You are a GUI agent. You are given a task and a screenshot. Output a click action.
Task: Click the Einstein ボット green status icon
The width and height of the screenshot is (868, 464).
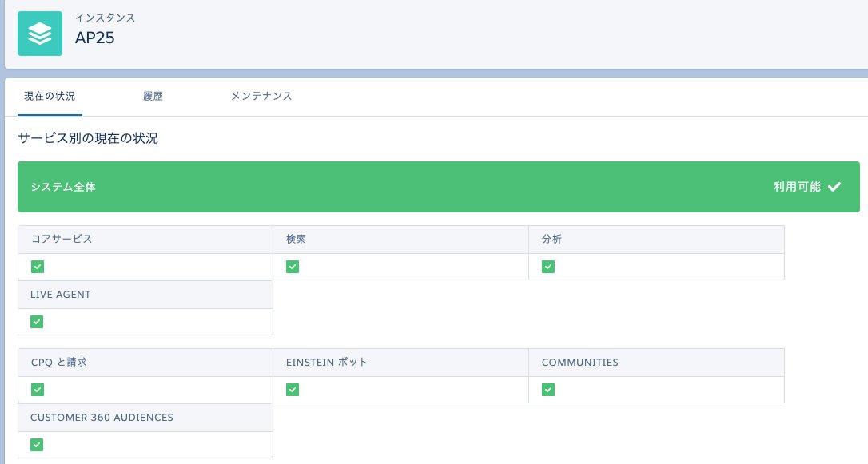[x=293, y=390]
